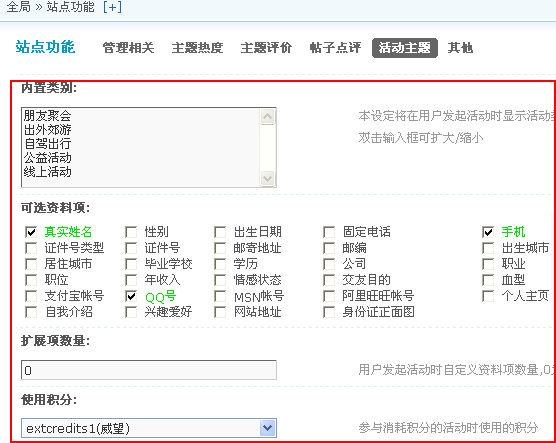This screenshot has height=443, width=556.
Task: Go to the 帖子点评 tab
Action: (x=335, y=48)
